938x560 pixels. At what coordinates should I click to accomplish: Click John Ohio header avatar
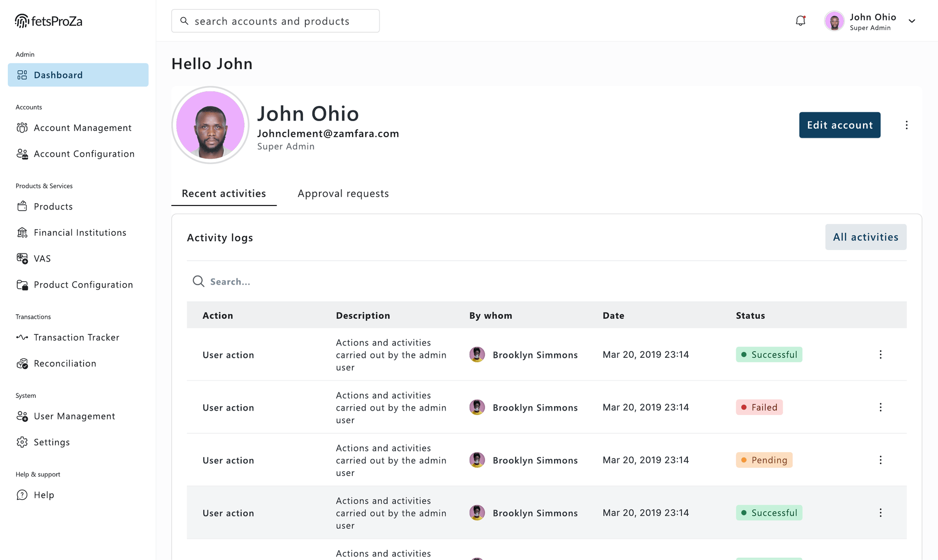click(834, 21)
